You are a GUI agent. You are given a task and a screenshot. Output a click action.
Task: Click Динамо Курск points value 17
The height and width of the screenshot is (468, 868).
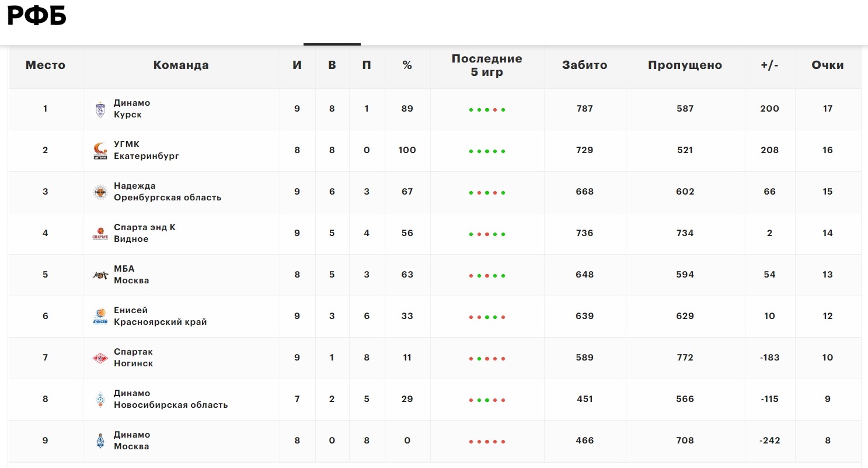pos(828,109)
